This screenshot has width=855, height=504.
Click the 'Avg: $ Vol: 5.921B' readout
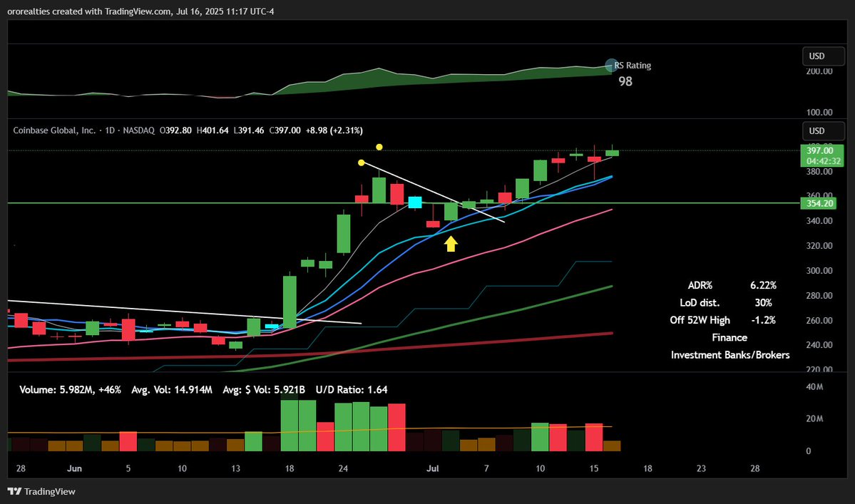click(x=264, y=390)
